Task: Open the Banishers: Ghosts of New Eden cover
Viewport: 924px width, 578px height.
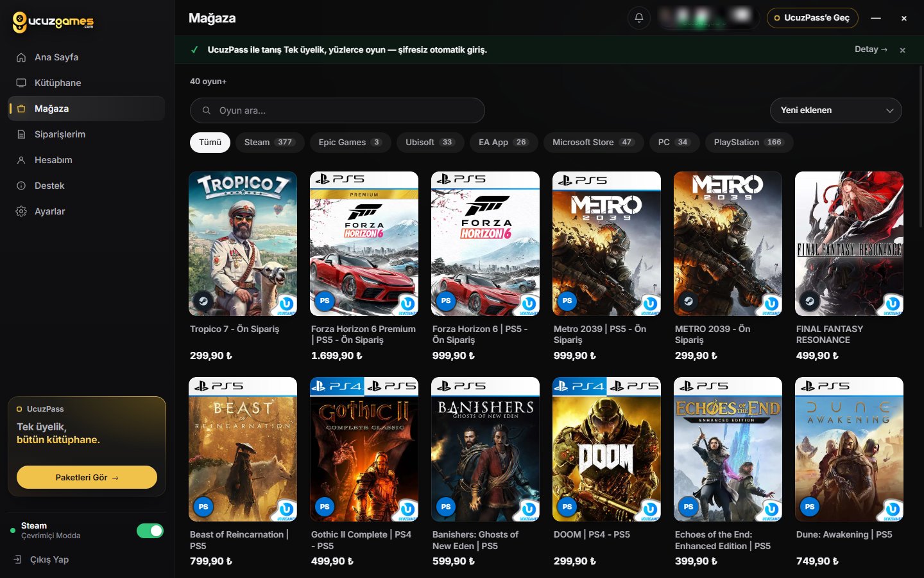Action: [485, 449]
